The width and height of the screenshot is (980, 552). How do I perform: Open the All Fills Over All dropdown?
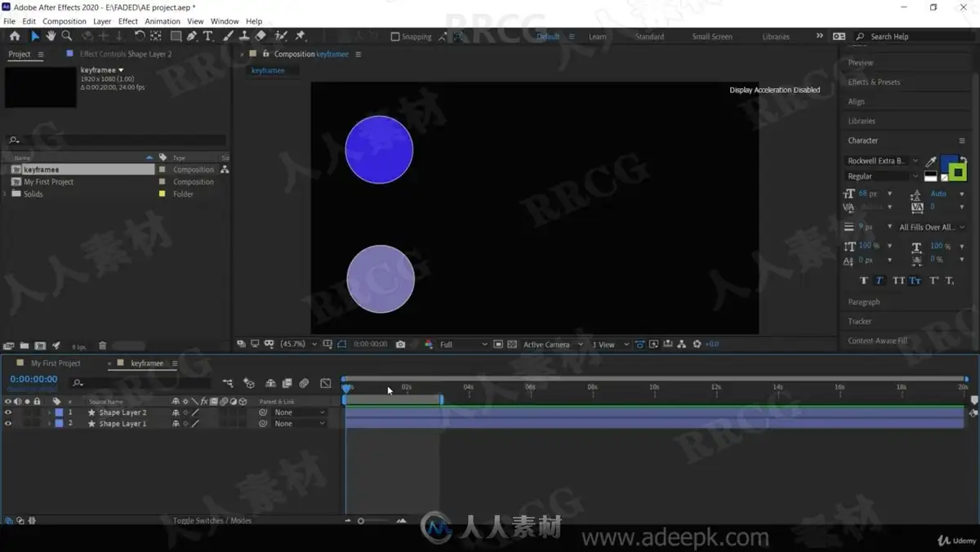[932, 227]
